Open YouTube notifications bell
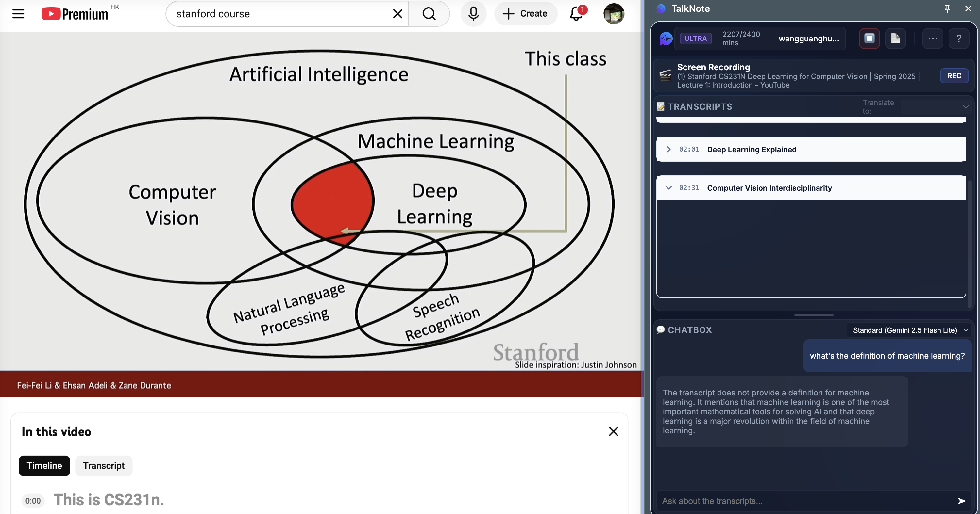 click(x=575, y=14)
